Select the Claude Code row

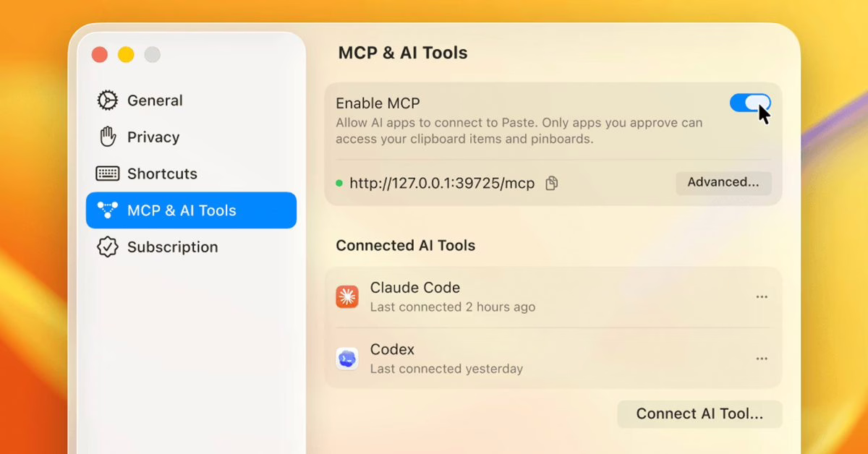553,297
